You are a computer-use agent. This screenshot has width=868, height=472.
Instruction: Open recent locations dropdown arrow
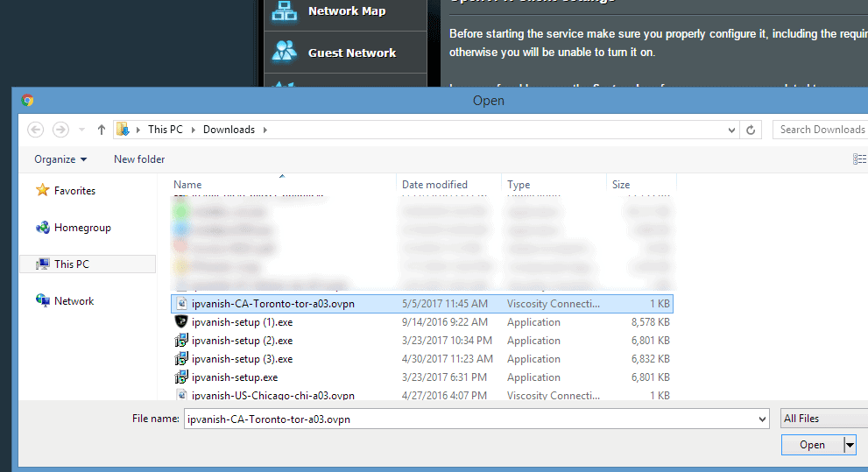[82, 130]
